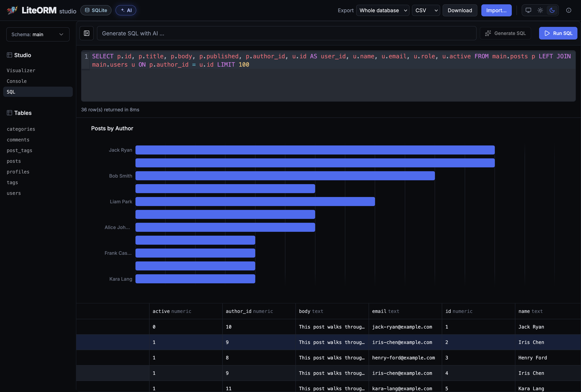Click the LiteORM rocket logo icon

coord(12,10)
